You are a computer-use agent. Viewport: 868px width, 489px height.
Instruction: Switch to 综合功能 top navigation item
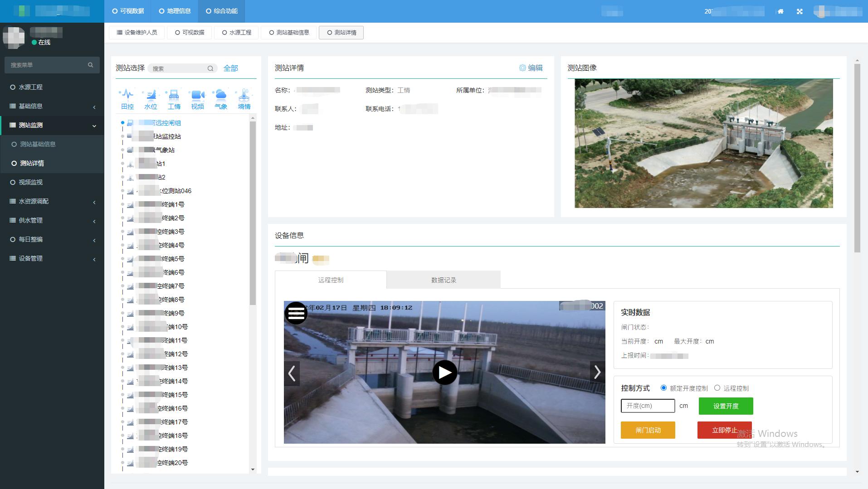click(x=221, y=11)
